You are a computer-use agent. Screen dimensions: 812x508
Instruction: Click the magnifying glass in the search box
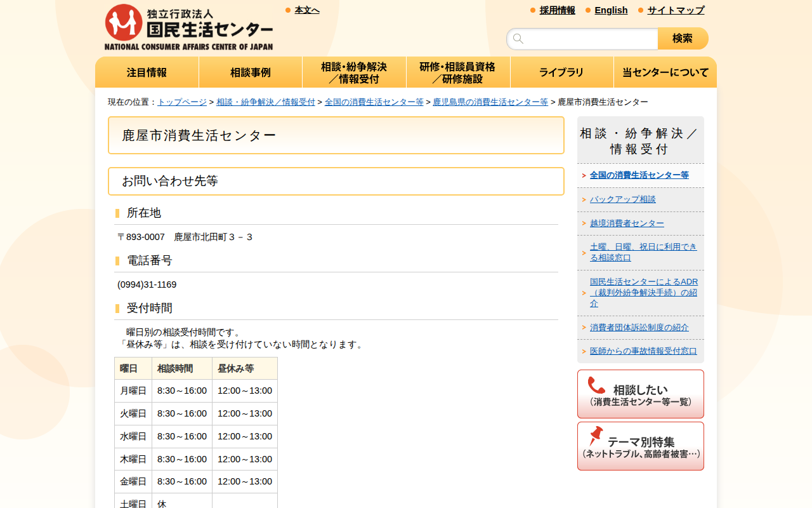[518, 38]
